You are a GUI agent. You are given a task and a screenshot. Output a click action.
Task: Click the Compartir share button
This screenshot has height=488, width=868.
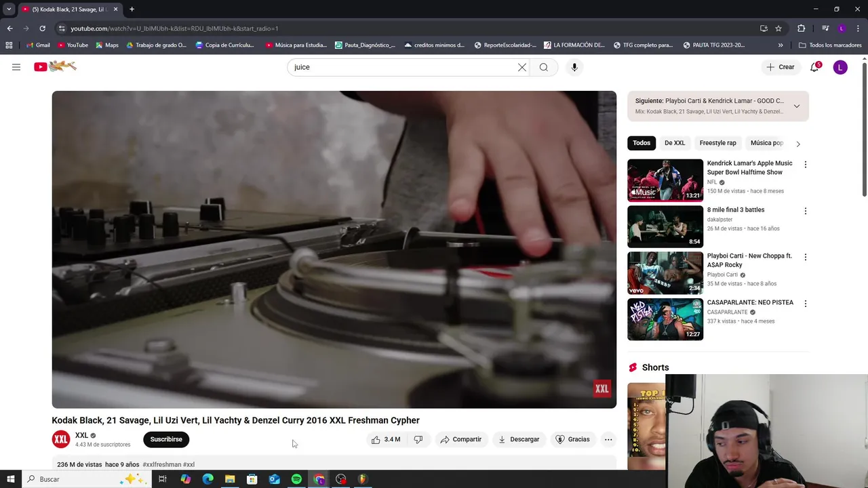pos(460,439)
